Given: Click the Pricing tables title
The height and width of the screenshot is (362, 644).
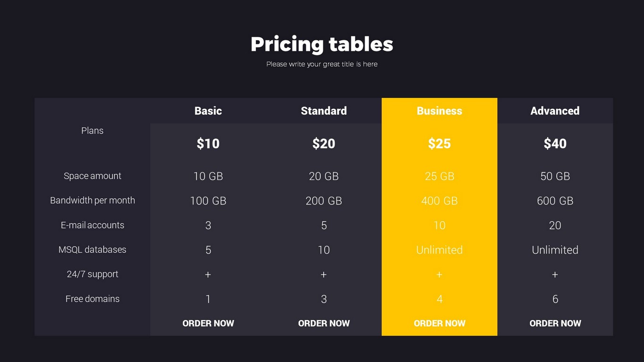Looking at the screenshot, I should click(322, 44).
